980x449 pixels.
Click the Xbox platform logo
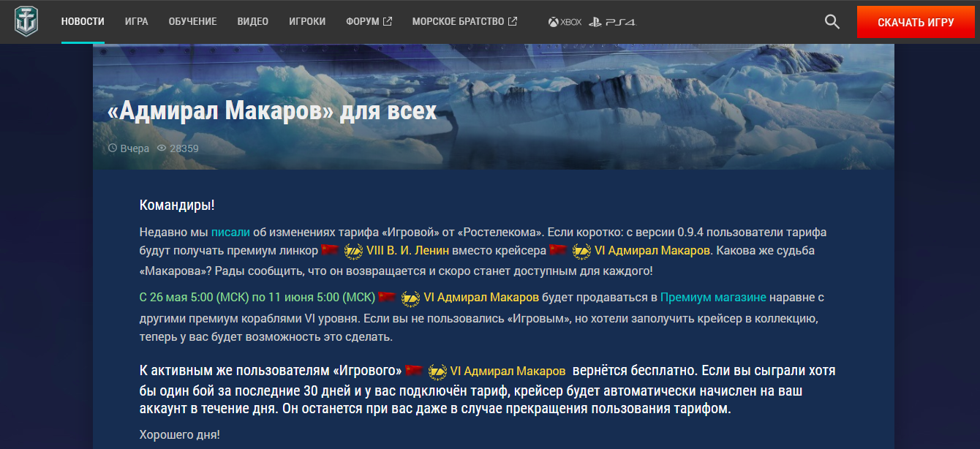tap(565, 22)
